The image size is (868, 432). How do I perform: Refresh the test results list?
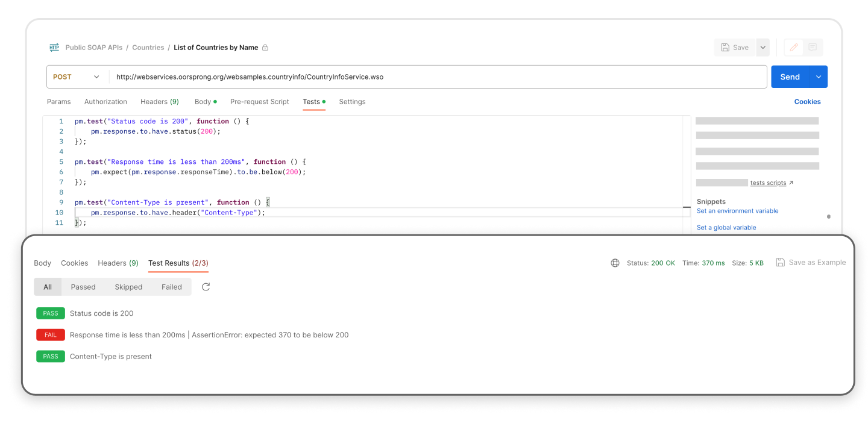[x=206, y=287]
